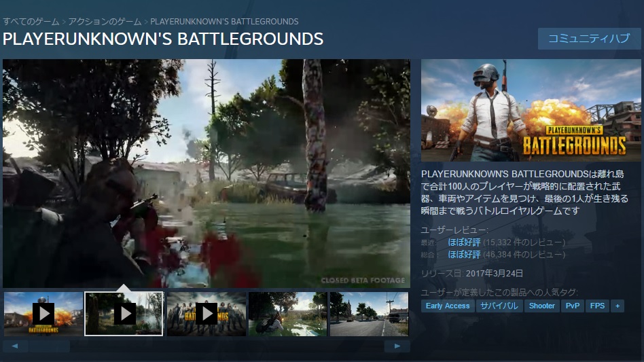Click the (15,332 件のレビュー) review count
This screenshot has height=362, width=644.
pos(524,242)
